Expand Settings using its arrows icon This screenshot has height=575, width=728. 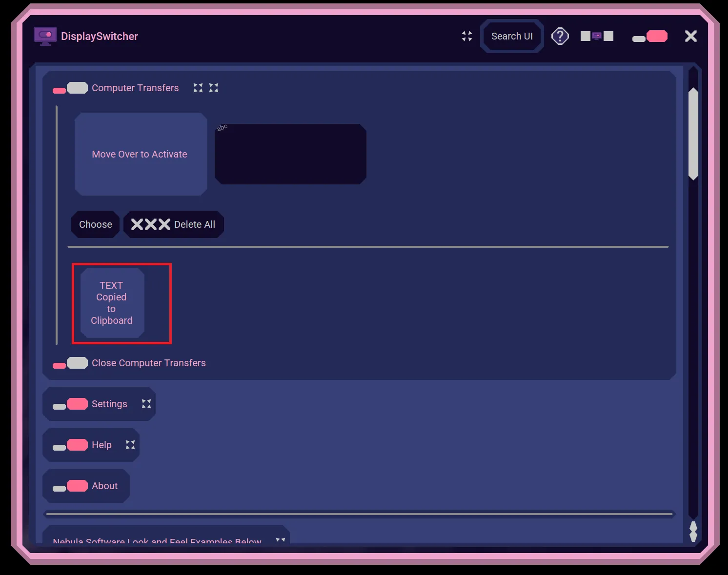tap(146, 404)
